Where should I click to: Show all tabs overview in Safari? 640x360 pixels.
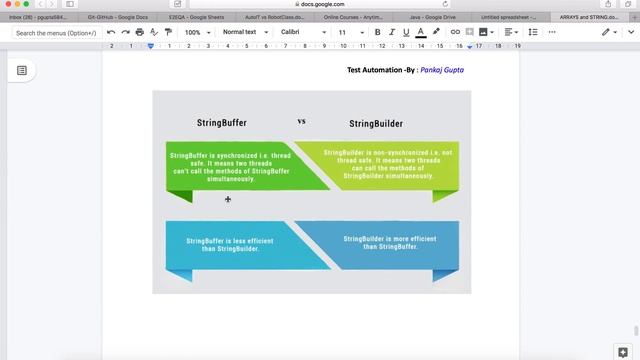pyautogui.click(x=628, y=4)
